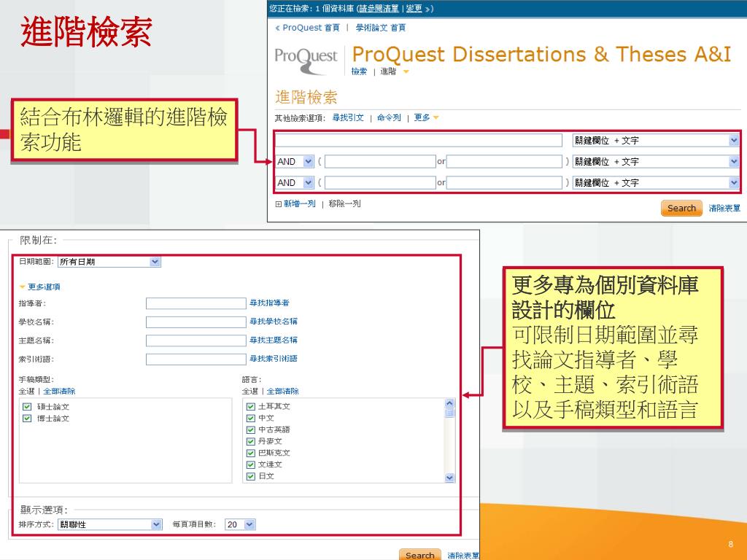Click the ProQuest logo
The image size is (747, 560).
306,61
